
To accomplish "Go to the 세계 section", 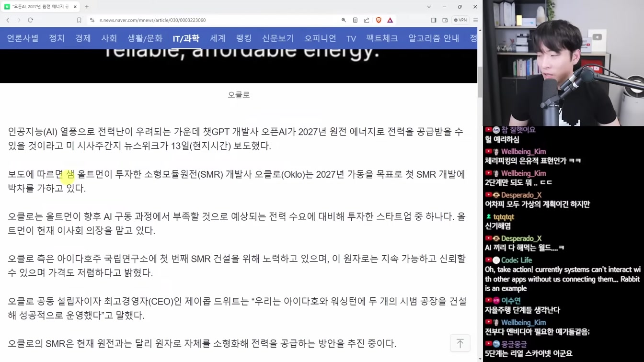I will (218, 38).
